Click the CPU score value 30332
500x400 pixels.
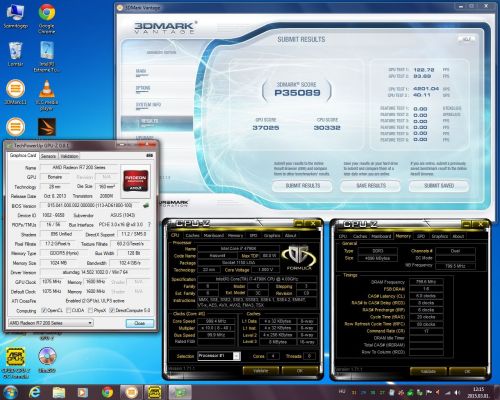(327, 128)
